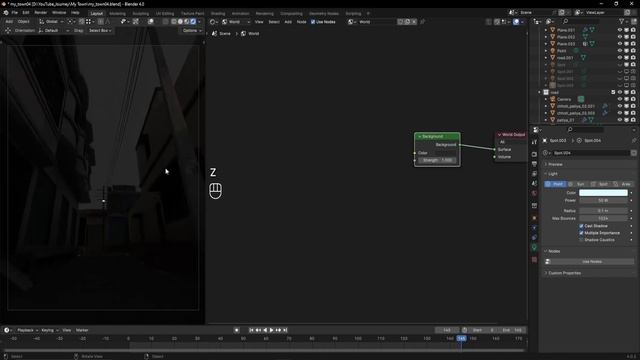Toggle the Multiple Importance checkbox

[581, 233]
